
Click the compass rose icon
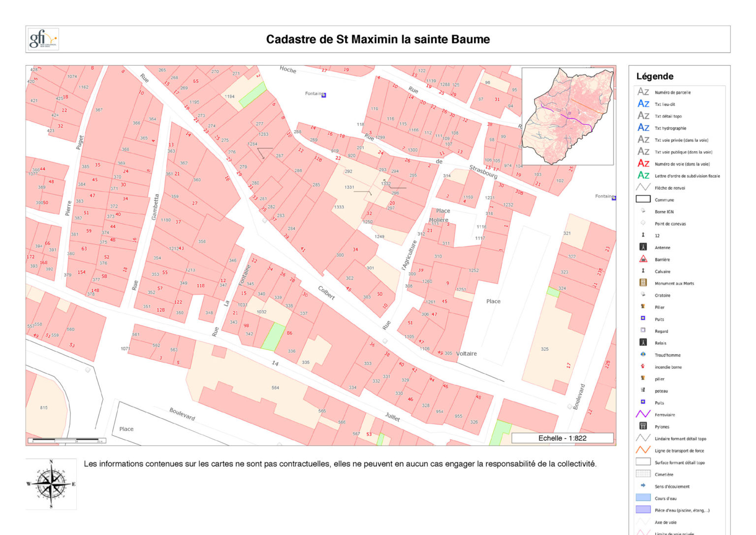[51, 484]
